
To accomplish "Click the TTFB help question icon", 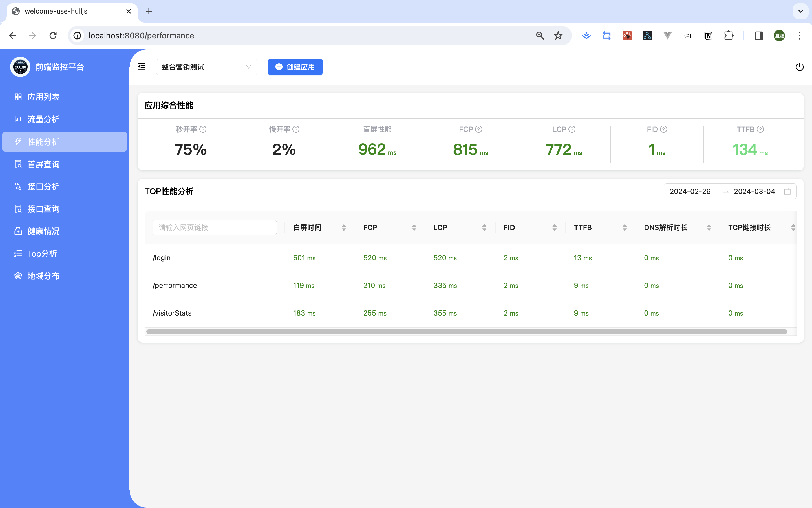I will 760,129.
